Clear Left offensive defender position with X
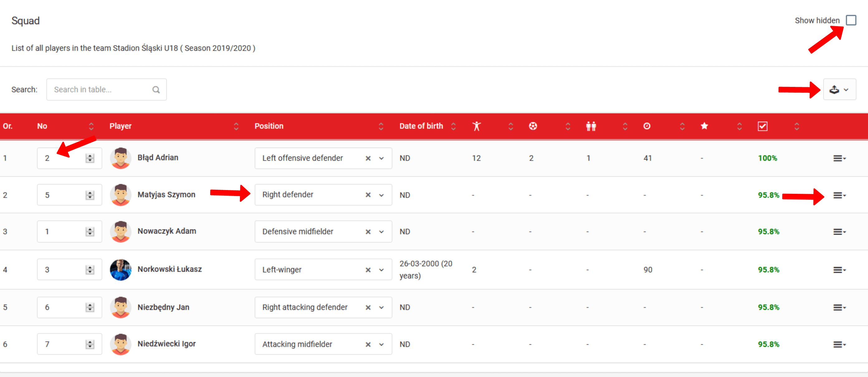868x377 pixels. pyautogui.click(x=368, y=158)
